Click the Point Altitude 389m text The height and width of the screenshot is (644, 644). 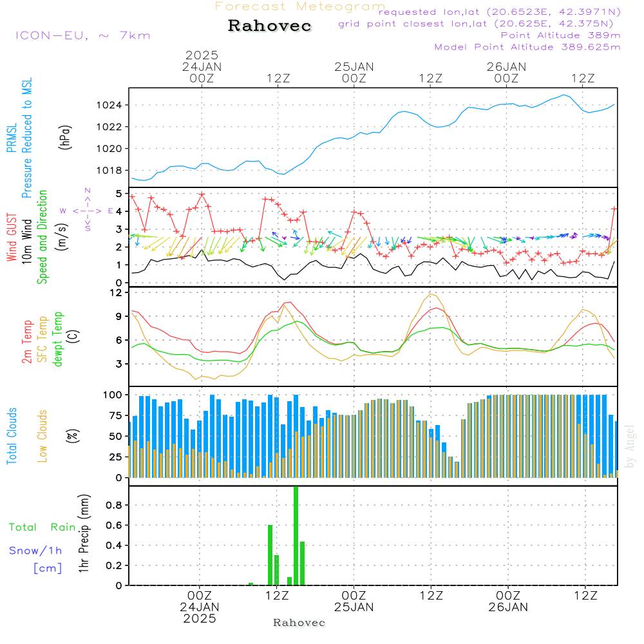coord(560,35)
